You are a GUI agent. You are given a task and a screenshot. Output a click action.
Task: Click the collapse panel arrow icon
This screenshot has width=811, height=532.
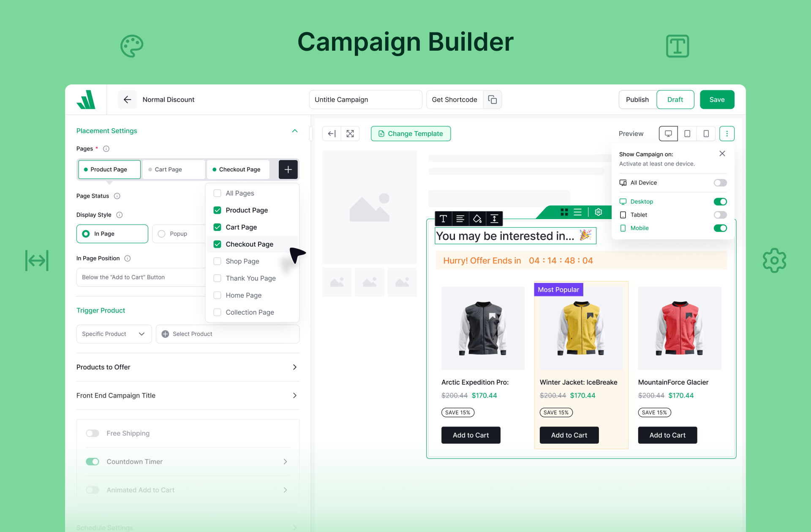pos(332,133)
